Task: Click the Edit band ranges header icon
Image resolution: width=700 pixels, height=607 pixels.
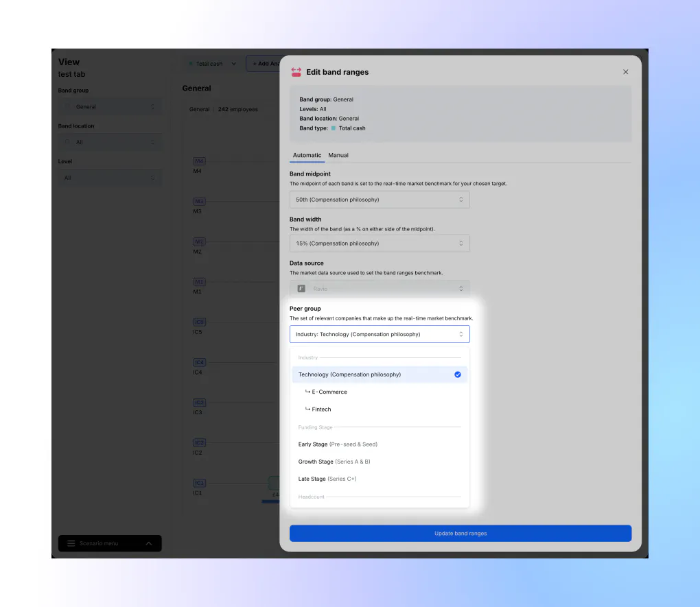Action: [x=296, y=72]
